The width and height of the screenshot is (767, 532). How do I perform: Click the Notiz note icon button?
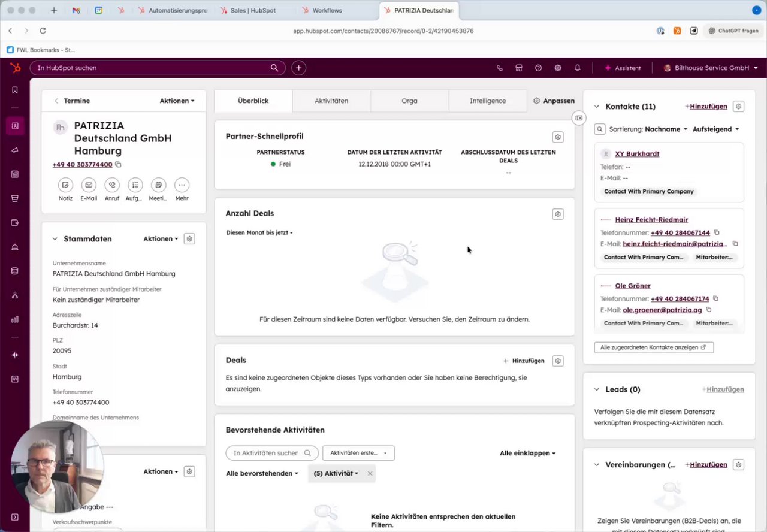pos(65,185)
